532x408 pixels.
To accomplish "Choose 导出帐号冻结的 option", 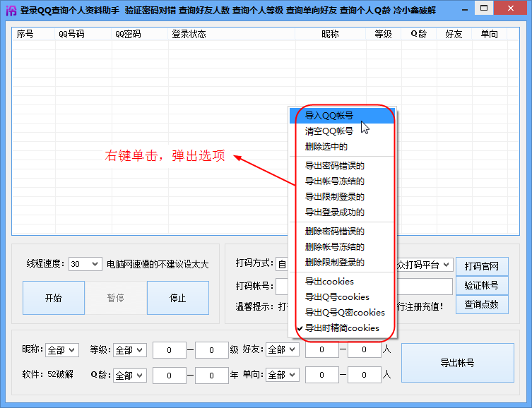I will pos(342,181).
